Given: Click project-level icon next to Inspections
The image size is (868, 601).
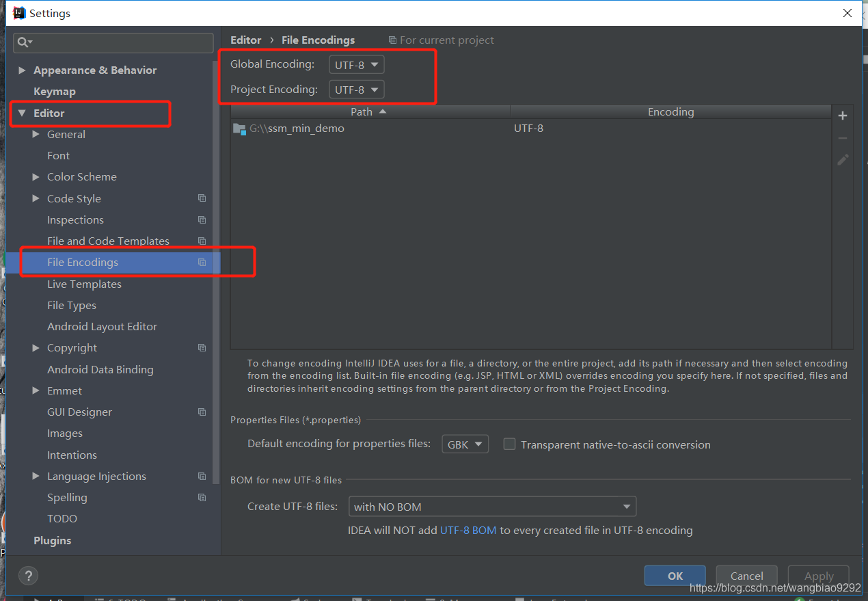Looking at the screenshot, I should (202, 219).
